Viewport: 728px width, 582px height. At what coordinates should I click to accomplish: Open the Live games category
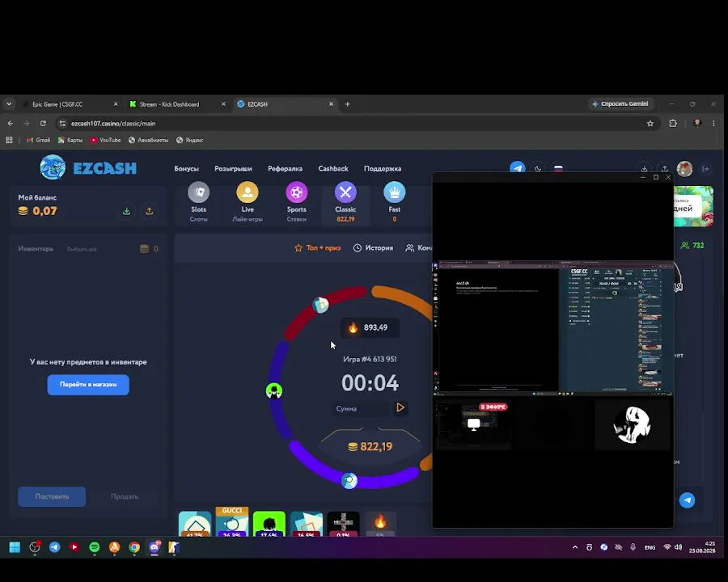pyautogui.click(x=248, y=202)
